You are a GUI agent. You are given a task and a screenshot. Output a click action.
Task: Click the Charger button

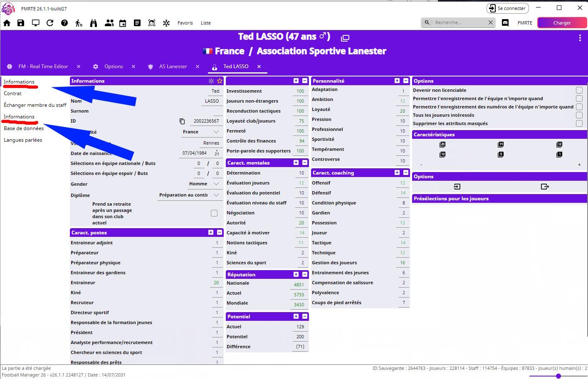tap(562, 23)
